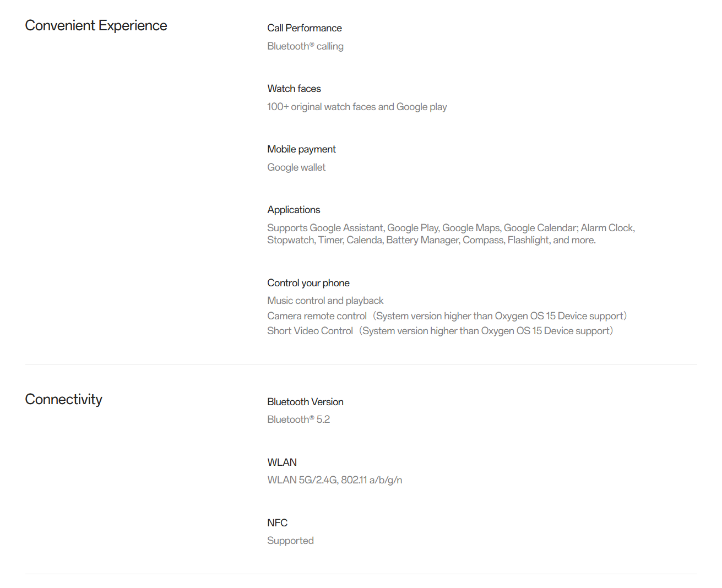Select Music control and playback text
Image resolution: width=722 pixels, height=588 pixels.
[325, 301]
